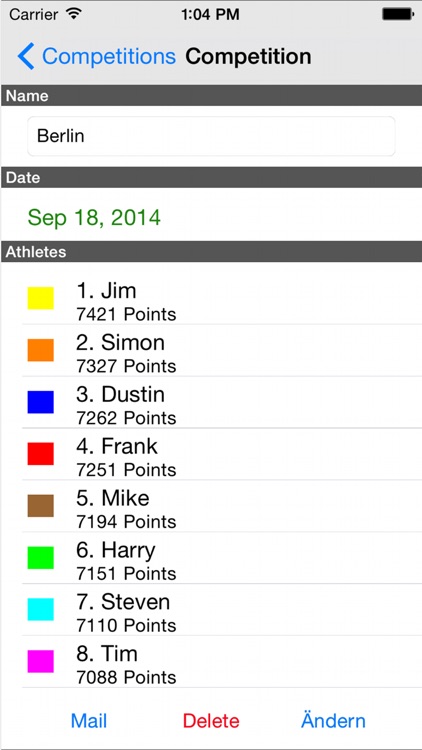Tap the red Delete button
This screenshot has width=422, height=750.
(x=211, y=721)
